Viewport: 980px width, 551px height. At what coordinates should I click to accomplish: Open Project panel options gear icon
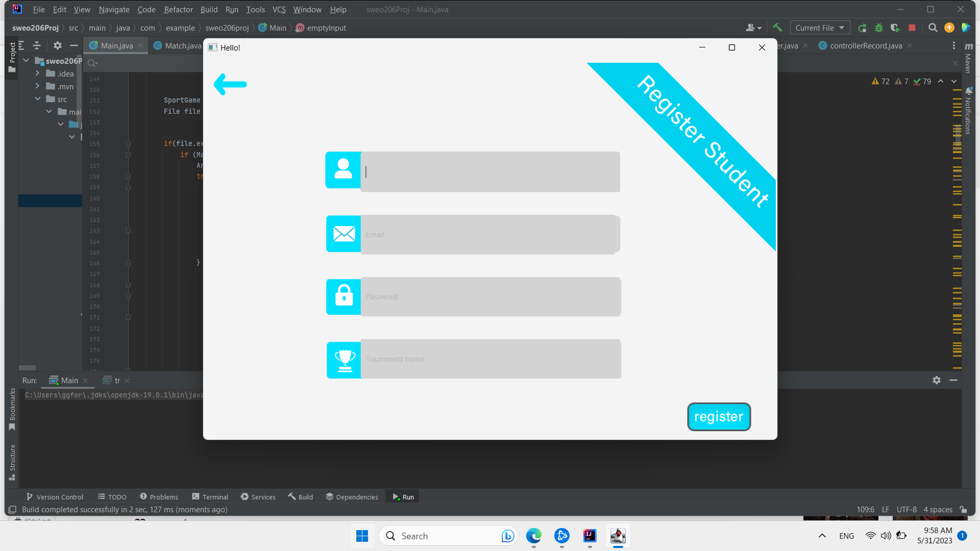click(57, 45)
